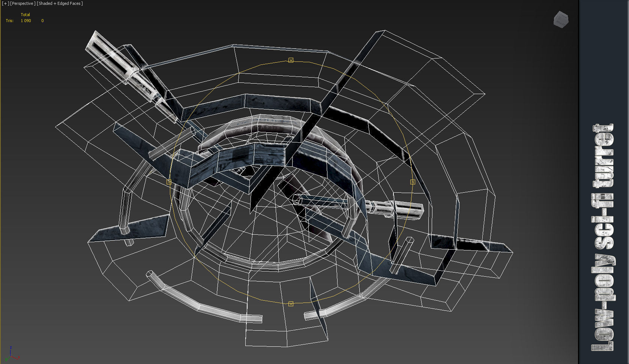The width and height of the screenshot is (629, 364).
Task: Click the "Tris:" statistics label
Action: (10, 21)
